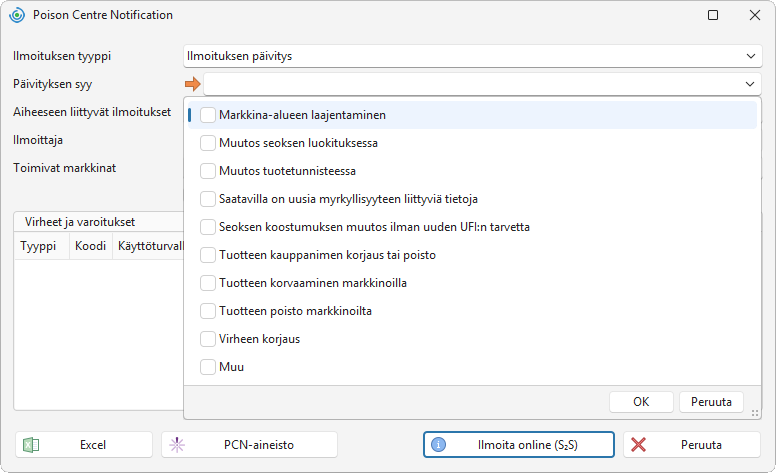This screenshot has width=776, height=473.
Task: Open the Ilmoituksen tyyppi dropdown arrow
Action: 750,56
